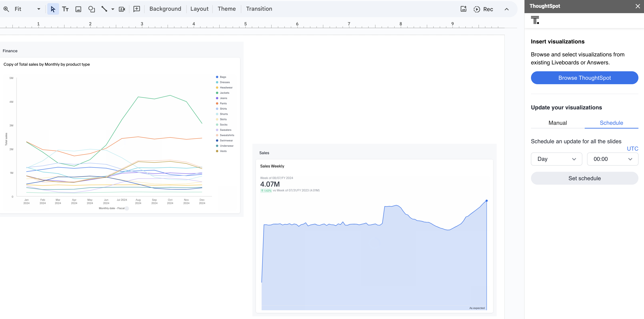Select the Line tool icon
The height and width of the screenshot is (319, 644).
(x=104, y=9)
